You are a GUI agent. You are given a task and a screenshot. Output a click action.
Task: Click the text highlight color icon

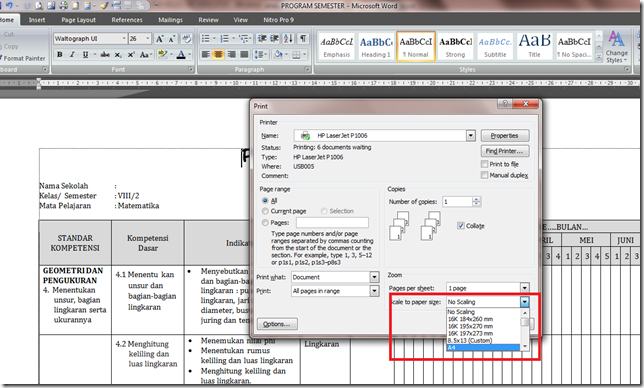click(163, 55)
